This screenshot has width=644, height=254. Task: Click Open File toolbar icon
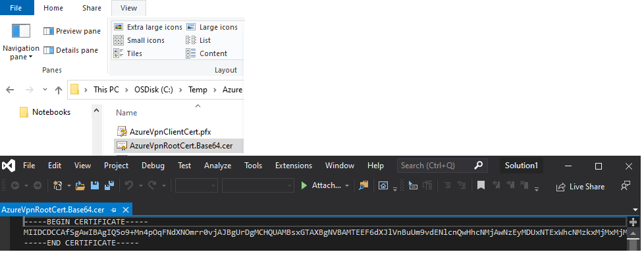(x=80, y=185)
